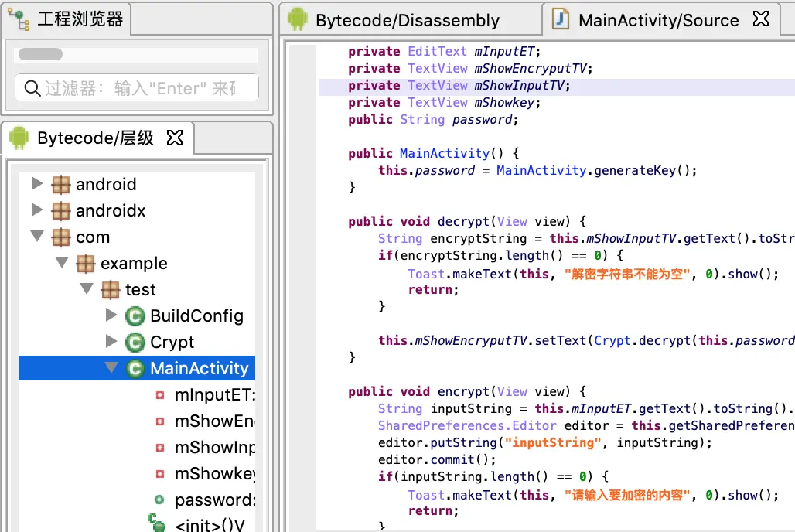The width and height of the screenshot is (795, 532).
Task: Click the android package icon
Action: pyautogui.click(x=61, y=185)
